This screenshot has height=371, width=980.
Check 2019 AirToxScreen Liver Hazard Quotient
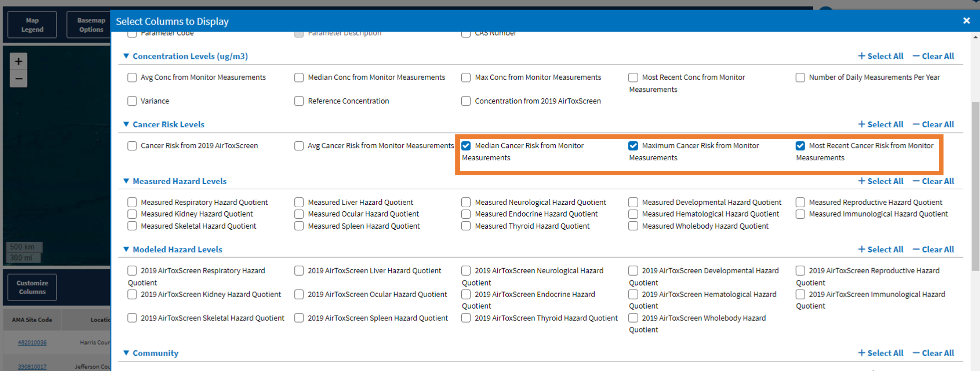[299, 271]
